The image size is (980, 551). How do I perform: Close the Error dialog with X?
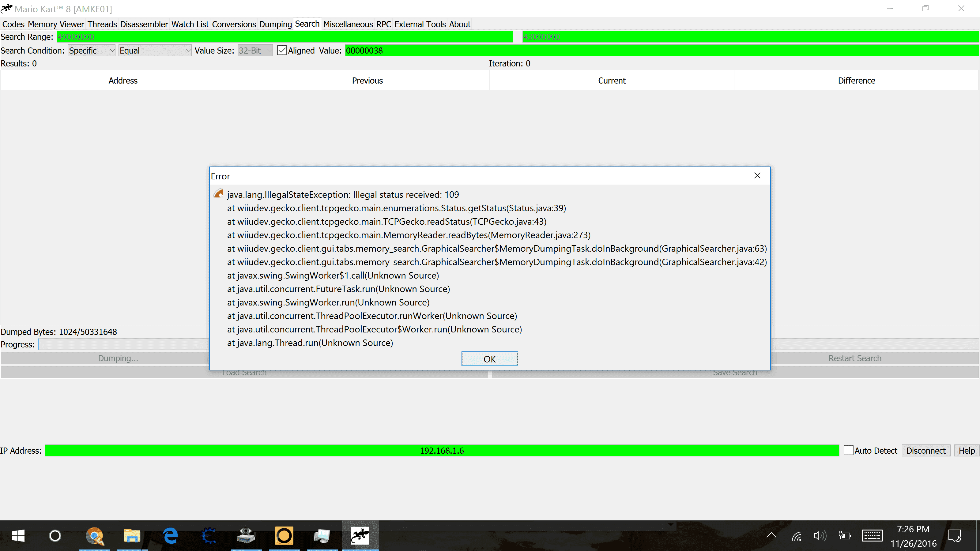pos(757,175)
